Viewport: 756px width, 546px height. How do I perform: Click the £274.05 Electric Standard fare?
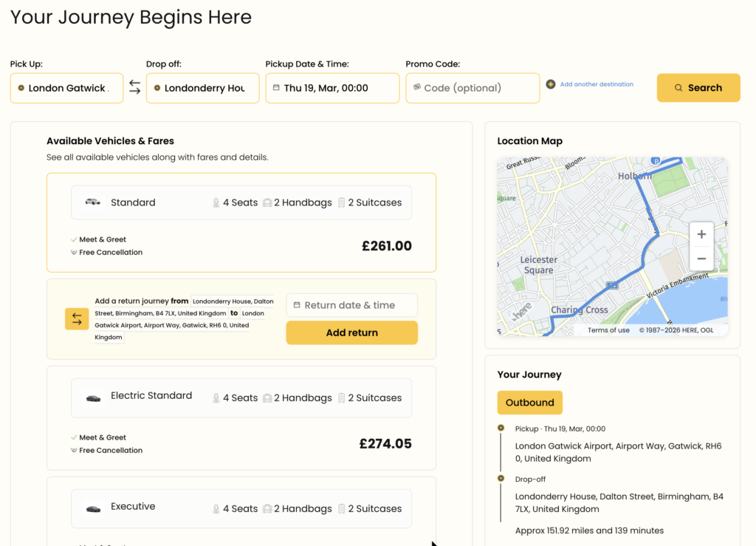(x=385, y=444)
